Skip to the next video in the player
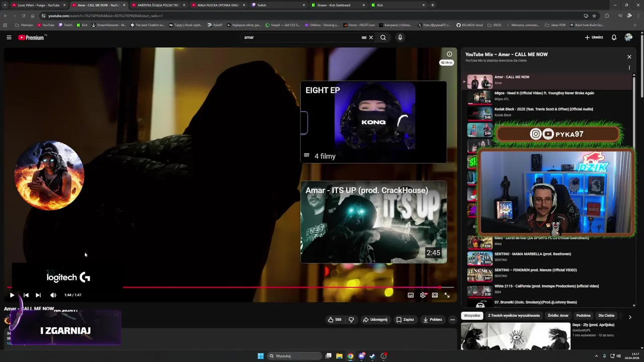 (x=38, y=295)
